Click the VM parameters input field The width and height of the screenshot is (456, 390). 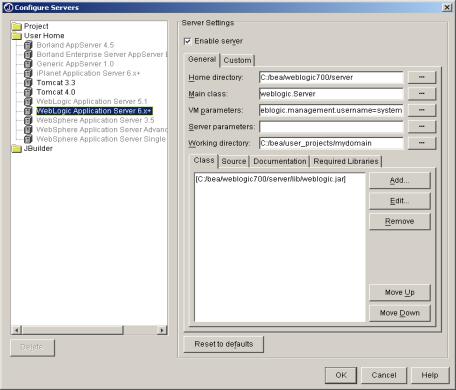pos(331,110)
